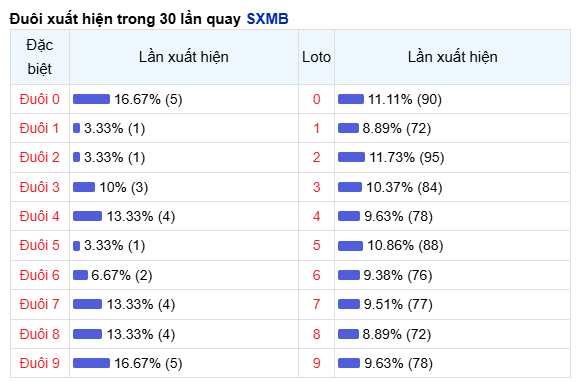
Task: Click the bar for Loto 2 11.73%
Action: pos(351,157)
